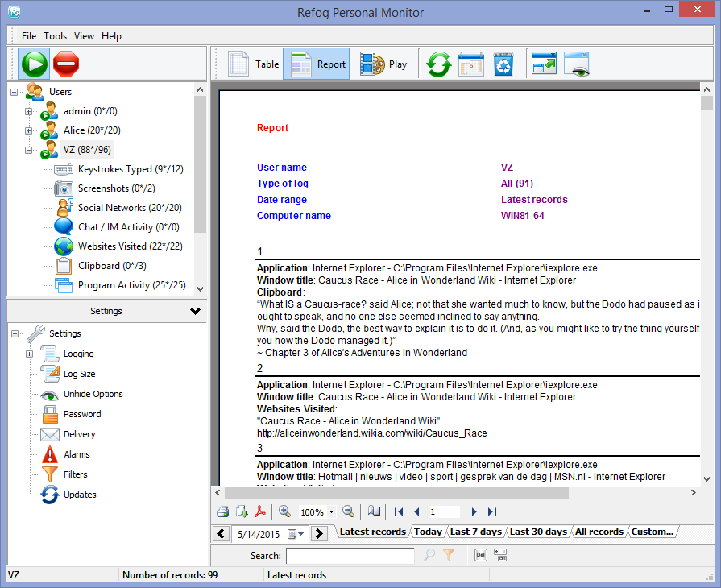Clear logs with the recycle bin icon

[503, 64]
